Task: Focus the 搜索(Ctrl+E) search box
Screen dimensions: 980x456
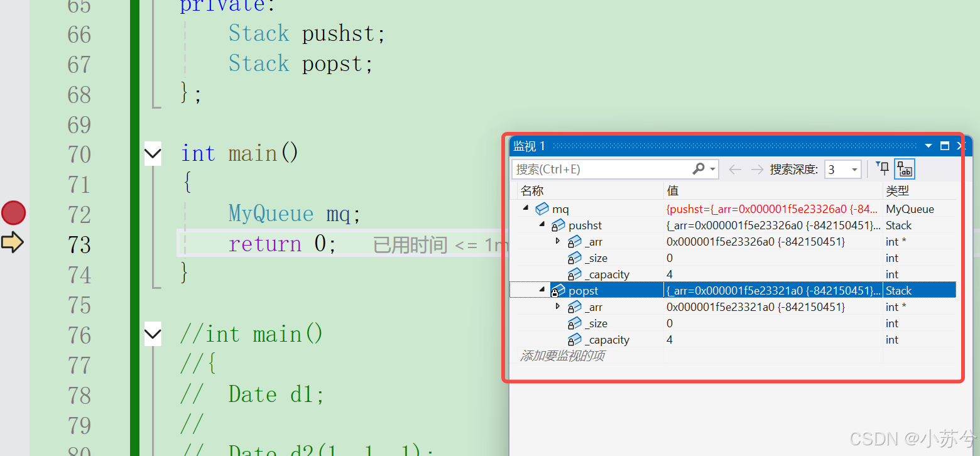Action: [x=602, y=169]
